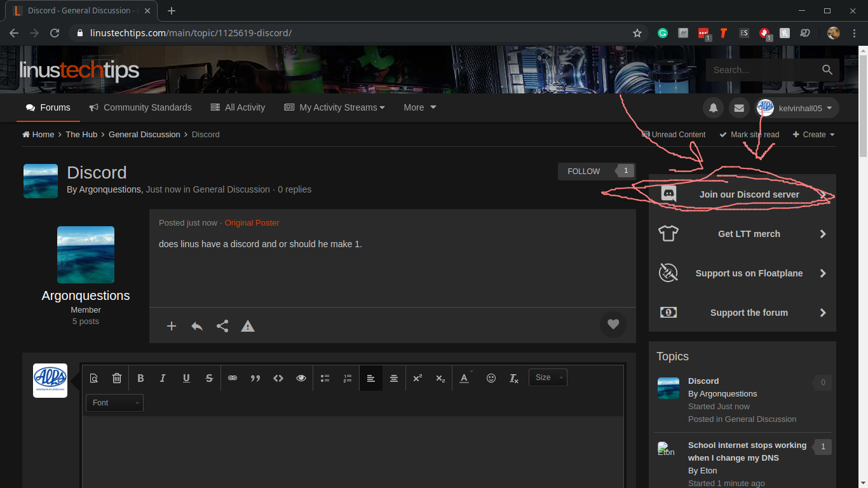Click Mark site read
The width and height of the screenshot is (868, 488).
click(x=749, y=135)
